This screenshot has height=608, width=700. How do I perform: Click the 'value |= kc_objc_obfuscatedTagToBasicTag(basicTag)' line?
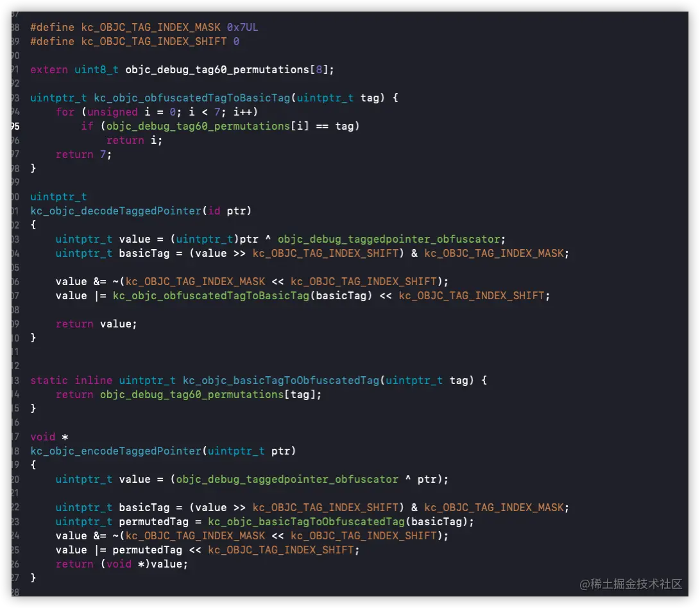(x=303, y=296)
